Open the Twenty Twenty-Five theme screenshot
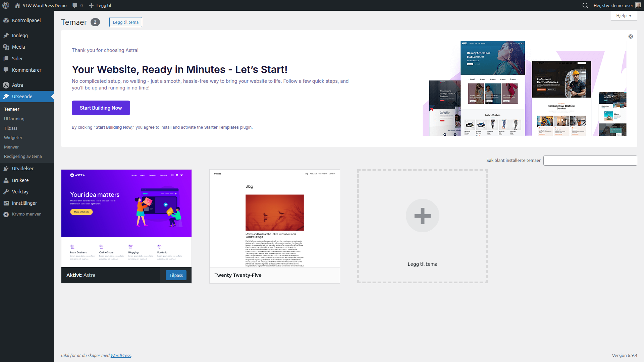 275,218
